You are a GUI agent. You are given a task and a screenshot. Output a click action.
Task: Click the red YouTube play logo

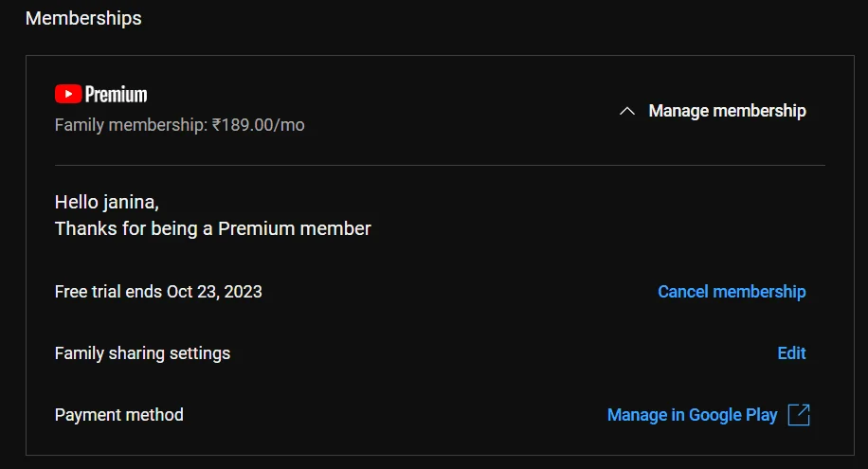pyautogui.click(x=68, y=94)
